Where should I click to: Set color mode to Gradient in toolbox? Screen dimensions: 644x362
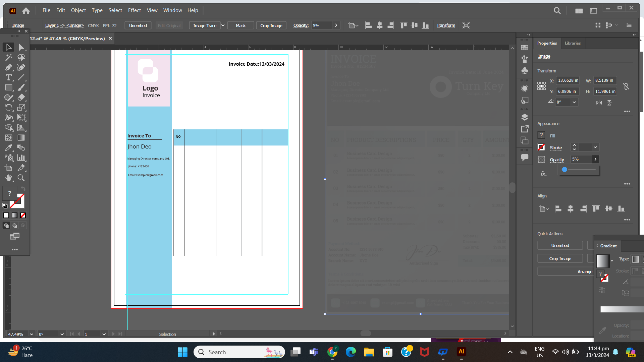[14, 216]
